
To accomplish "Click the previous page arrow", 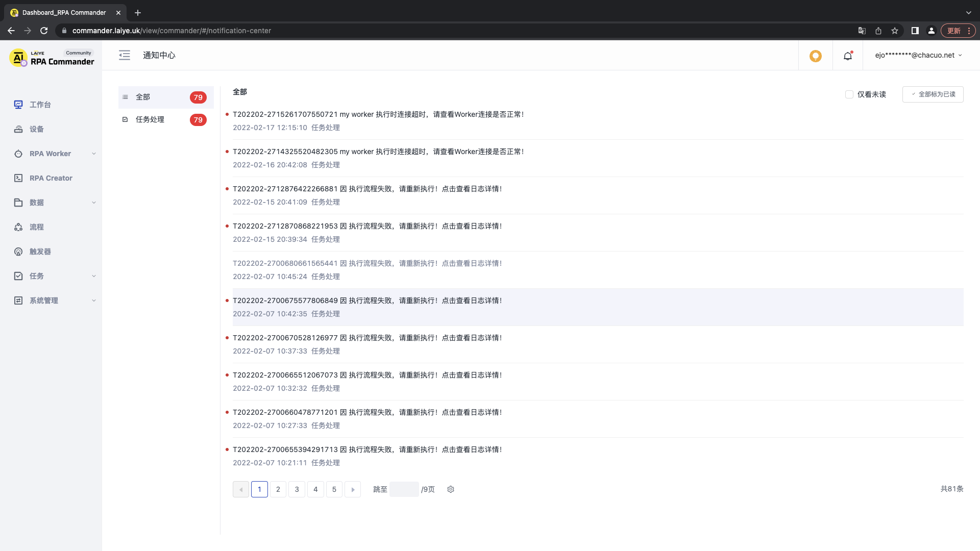I will 241,489.
